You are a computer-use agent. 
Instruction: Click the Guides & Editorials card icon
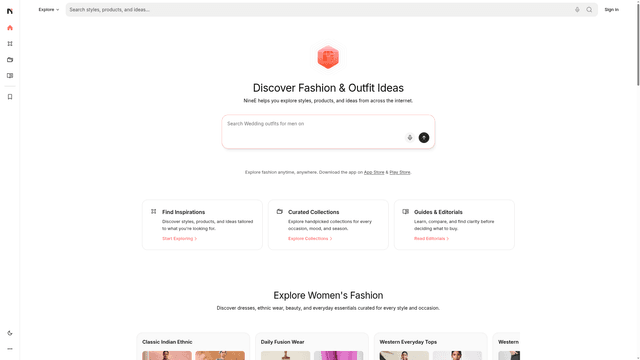pos(405,211)
